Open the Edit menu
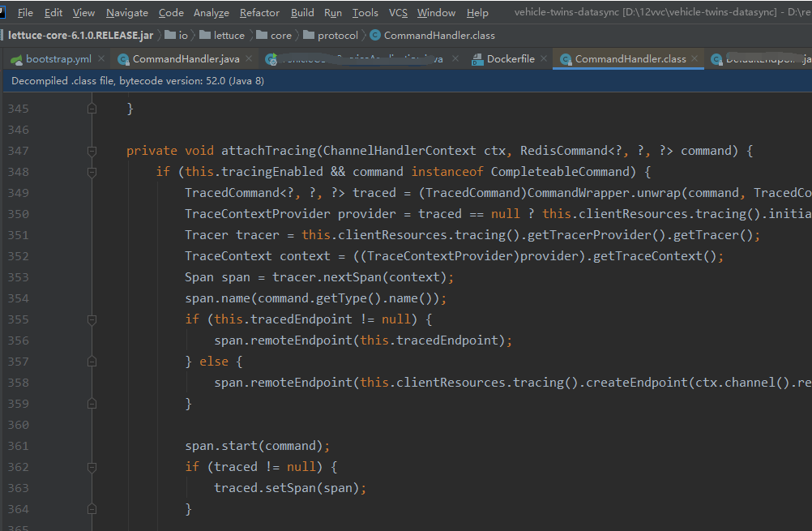 pyautogui.click(x=53, y=12)
